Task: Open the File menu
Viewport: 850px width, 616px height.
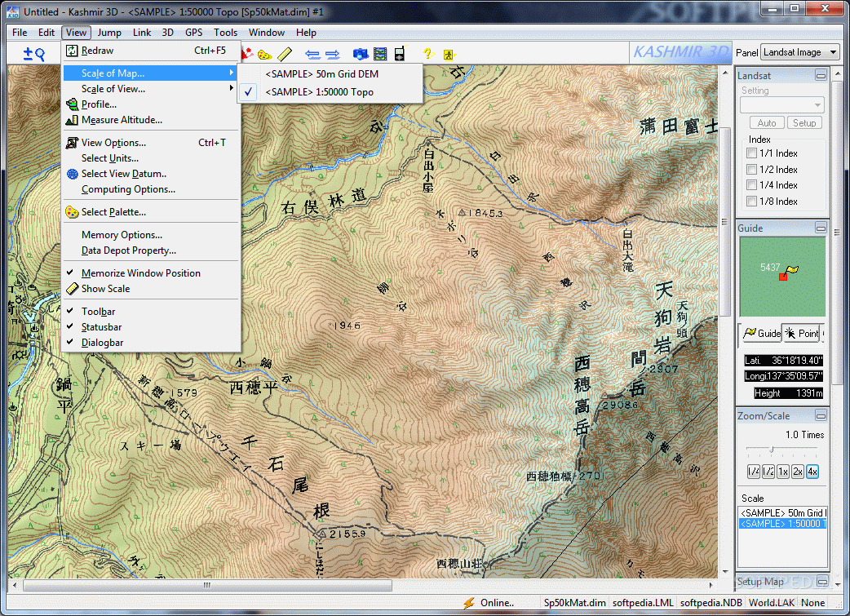Action: tap(20, 33)
